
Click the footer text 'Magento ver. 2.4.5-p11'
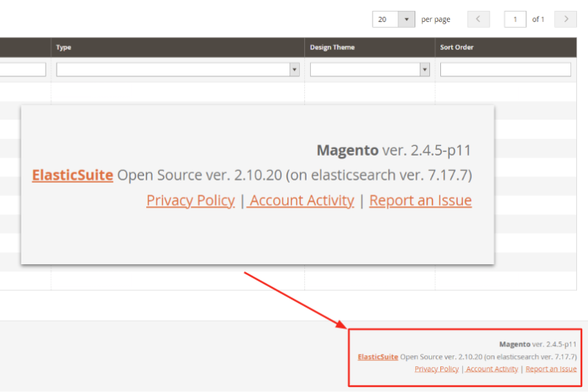(x=538, y=344)
